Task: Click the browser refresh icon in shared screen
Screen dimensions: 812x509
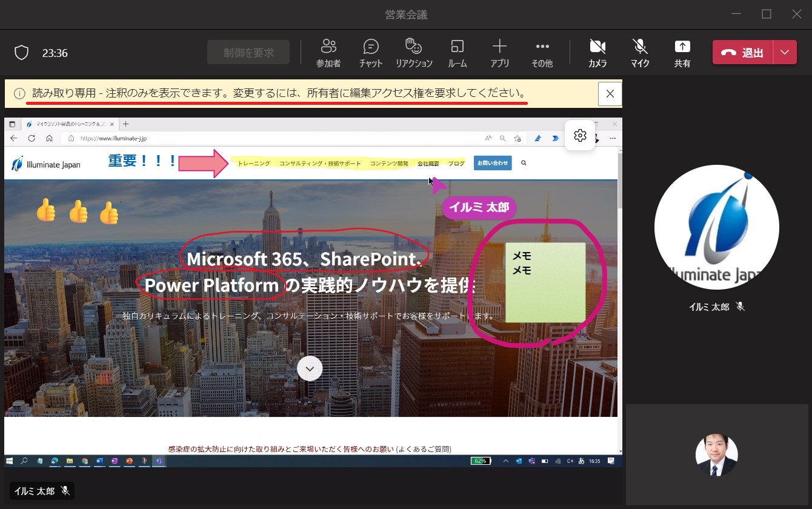Action: tap(32, 138)
